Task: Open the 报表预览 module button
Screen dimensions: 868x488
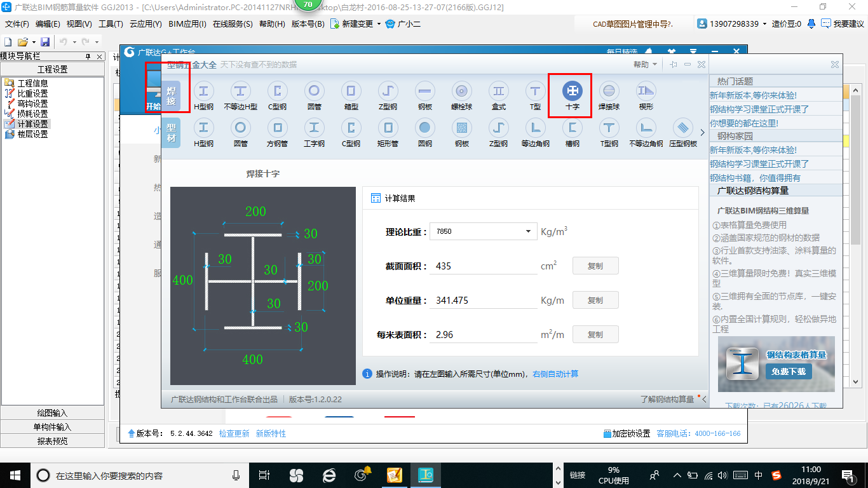Action: (52, 441)
